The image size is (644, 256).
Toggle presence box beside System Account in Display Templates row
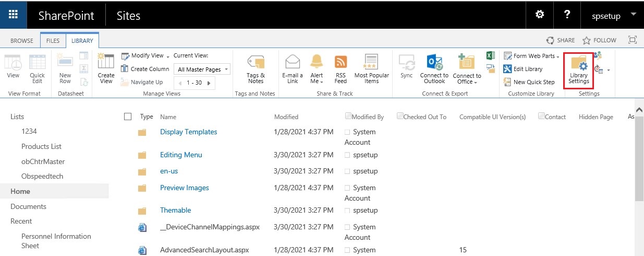[x=347, y=132]
